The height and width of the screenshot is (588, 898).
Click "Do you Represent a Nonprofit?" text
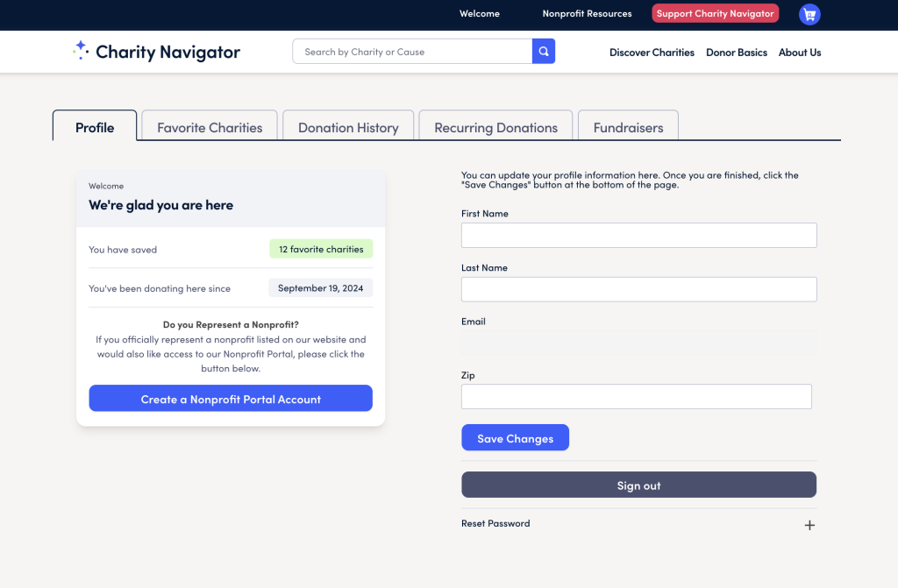[231, 324]
